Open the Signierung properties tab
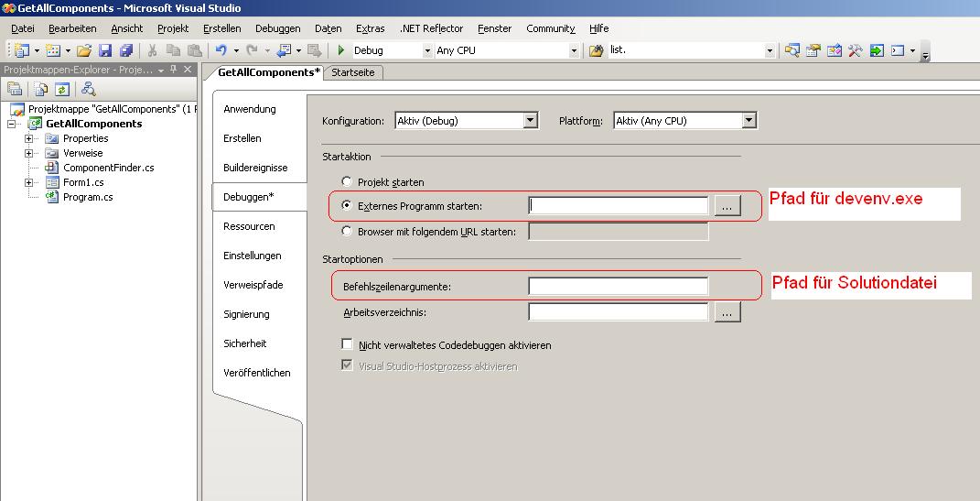The image size is (980, 501). (246, 314)
